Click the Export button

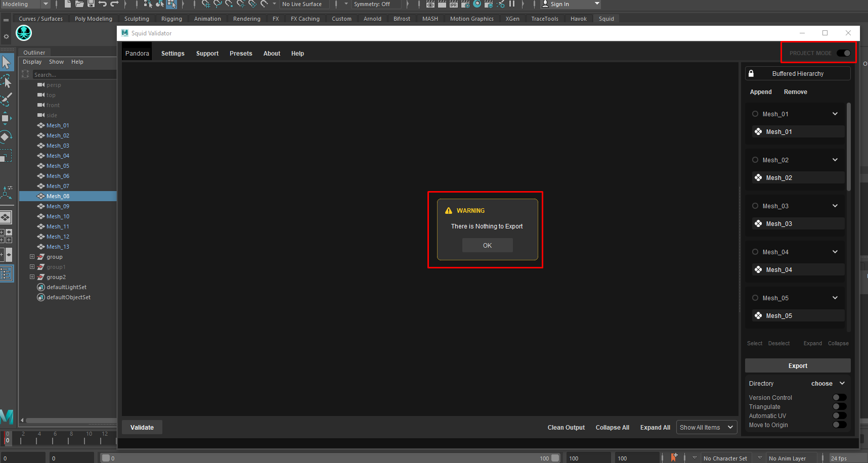798,365
